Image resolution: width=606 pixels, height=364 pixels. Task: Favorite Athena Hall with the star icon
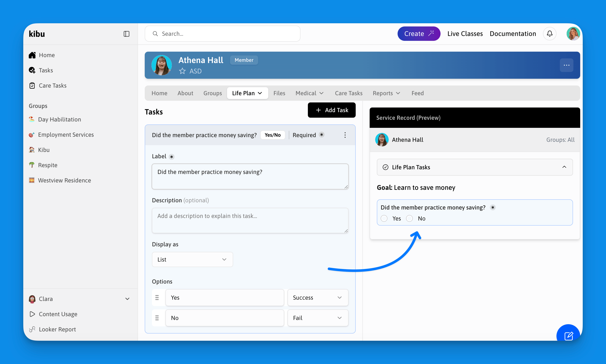tap(182, 71)
